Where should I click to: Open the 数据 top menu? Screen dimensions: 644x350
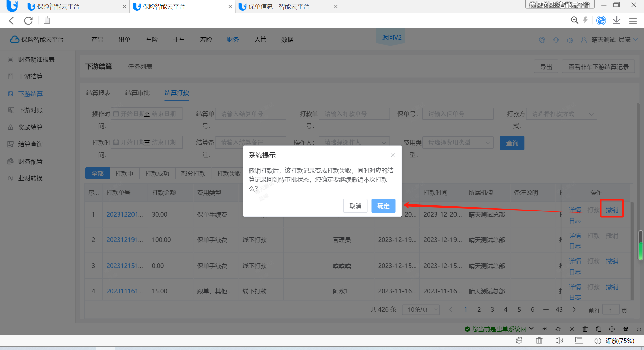[287, 40]
